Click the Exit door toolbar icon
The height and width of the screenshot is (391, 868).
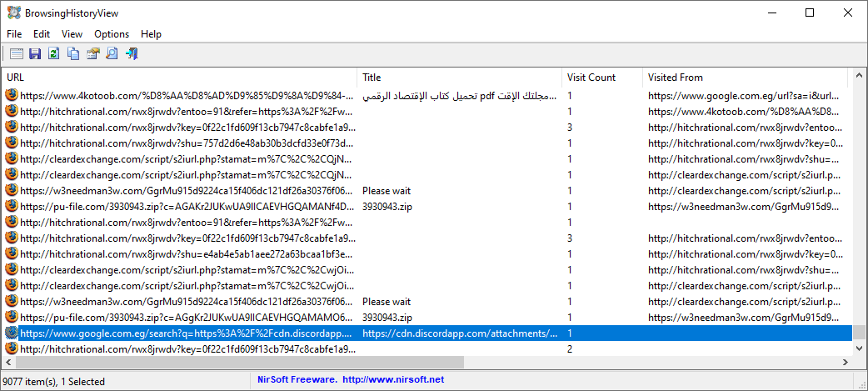pyautogui.click(x=131, y=53)
